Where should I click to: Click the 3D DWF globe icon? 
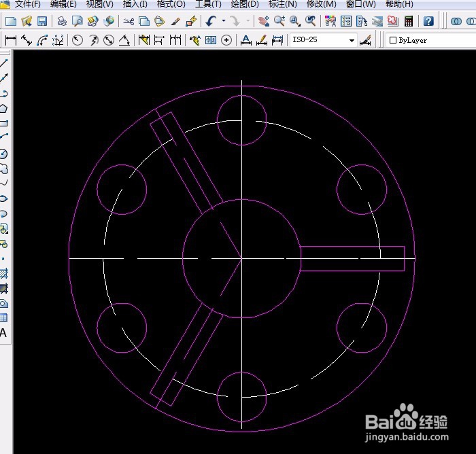(109, 21)
